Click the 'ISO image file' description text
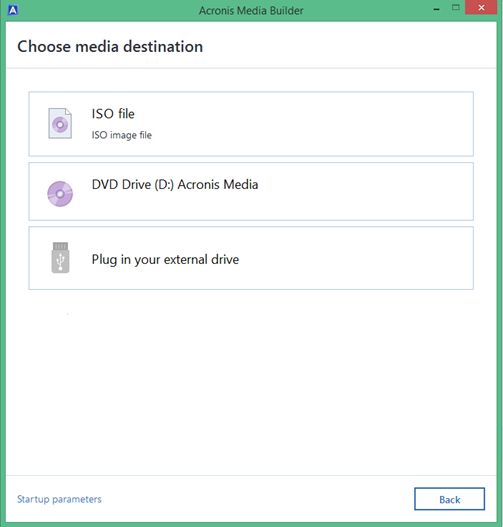Image resolution: width=503 pixels, height=527 pixels. (x=122, y=135)
